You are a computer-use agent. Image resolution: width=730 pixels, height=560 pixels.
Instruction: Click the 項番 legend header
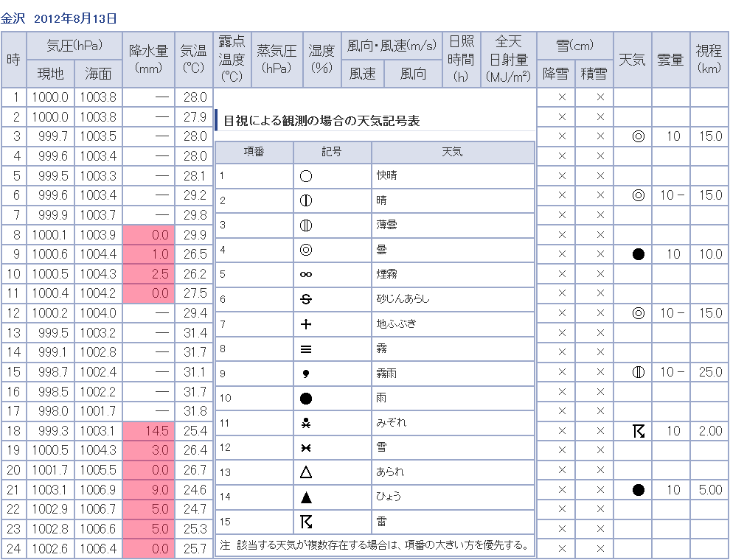click(254, 152)
